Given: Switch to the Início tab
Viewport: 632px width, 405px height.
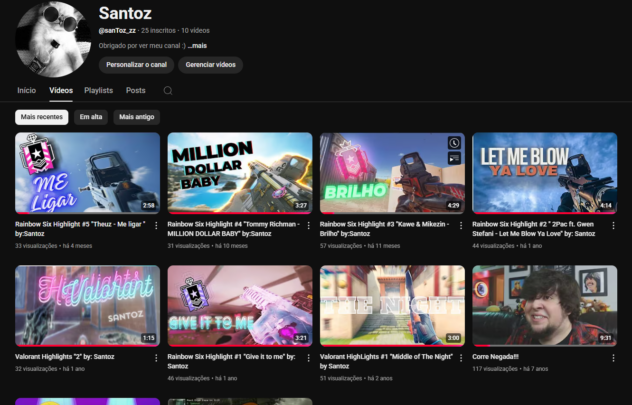Looking at the screenshot, I should [27, 91].
